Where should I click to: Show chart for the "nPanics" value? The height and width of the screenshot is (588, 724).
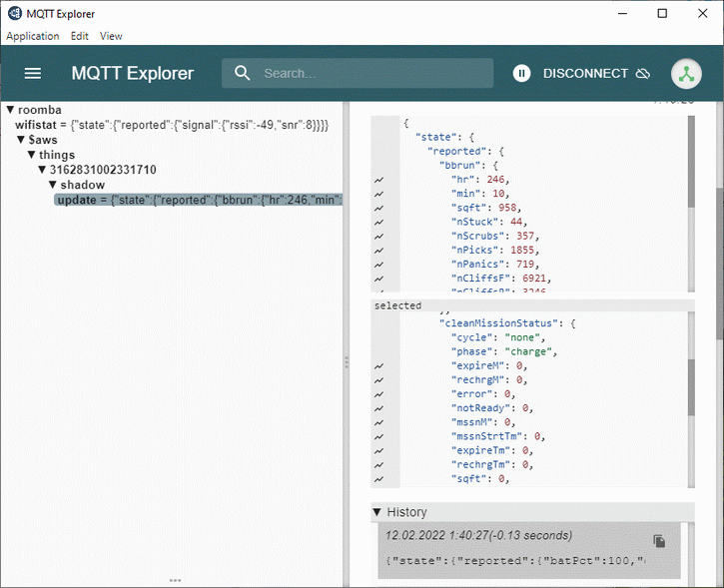(379, 264)
